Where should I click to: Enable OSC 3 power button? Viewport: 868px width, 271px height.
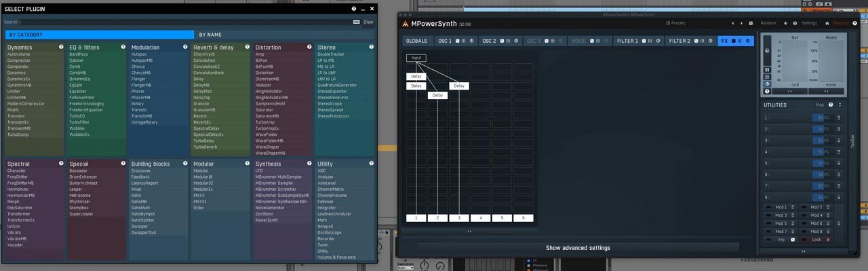pos(561,41)
